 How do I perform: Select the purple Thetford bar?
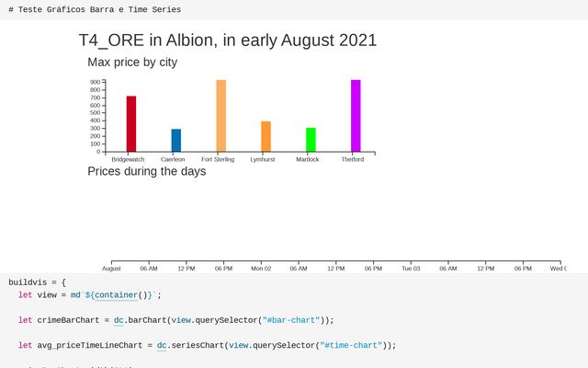[x=356, y=116]
